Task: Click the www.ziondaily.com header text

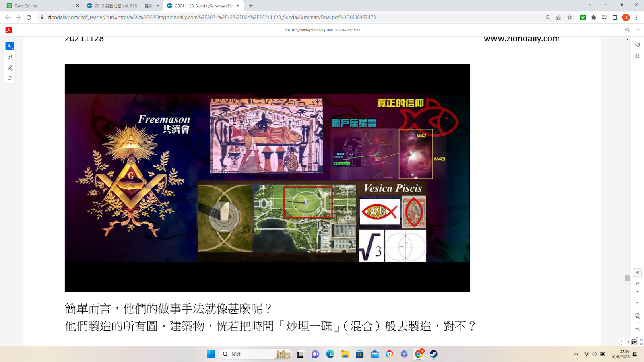Action: click(x=522, y=39)
